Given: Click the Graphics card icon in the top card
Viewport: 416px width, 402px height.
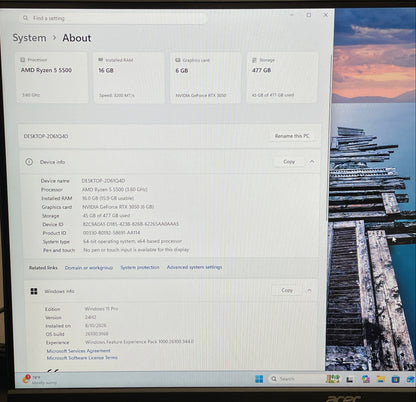Looking at the screenshot, I should (178, 60).
